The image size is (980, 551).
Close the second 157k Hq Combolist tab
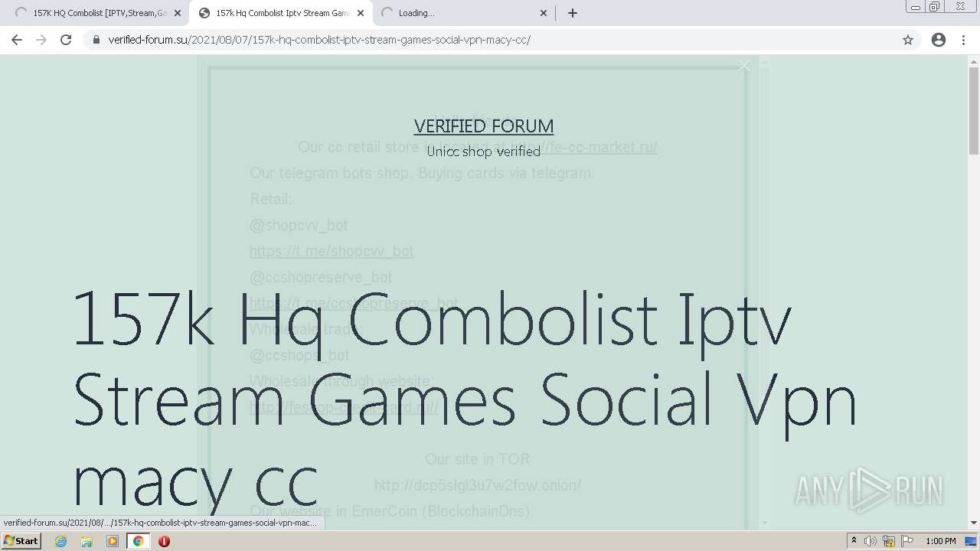click(x=361, y=13)
